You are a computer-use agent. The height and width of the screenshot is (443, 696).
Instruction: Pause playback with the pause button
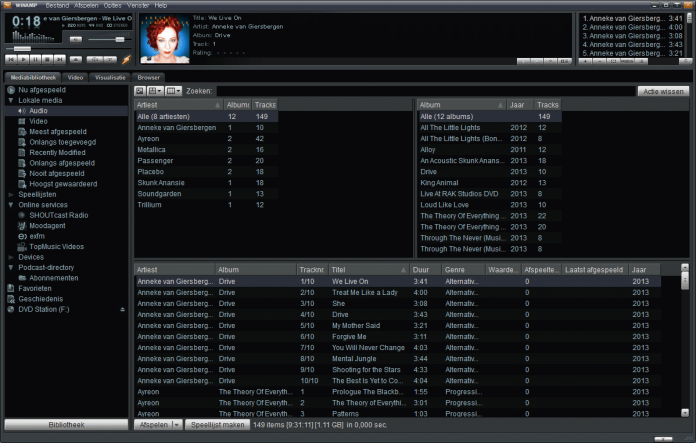click(35, 59)
